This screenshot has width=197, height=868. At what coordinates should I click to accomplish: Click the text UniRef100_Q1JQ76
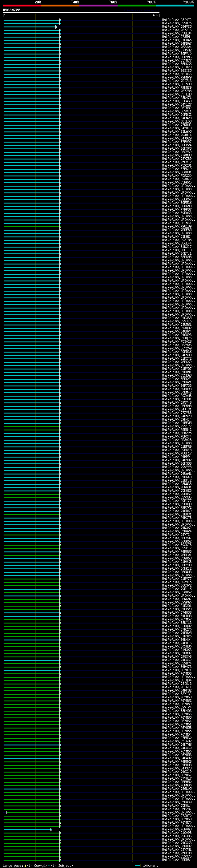[x=177, y=338]
